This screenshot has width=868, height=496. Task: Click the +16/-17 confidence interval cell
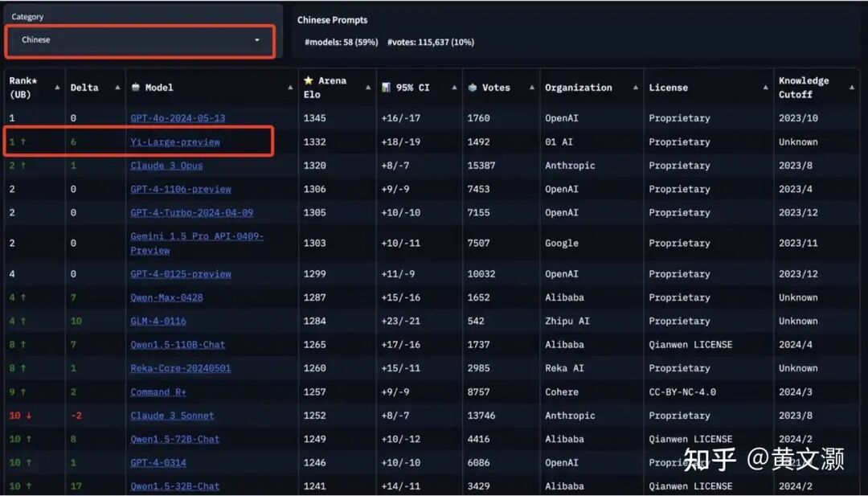pos(400,118)
